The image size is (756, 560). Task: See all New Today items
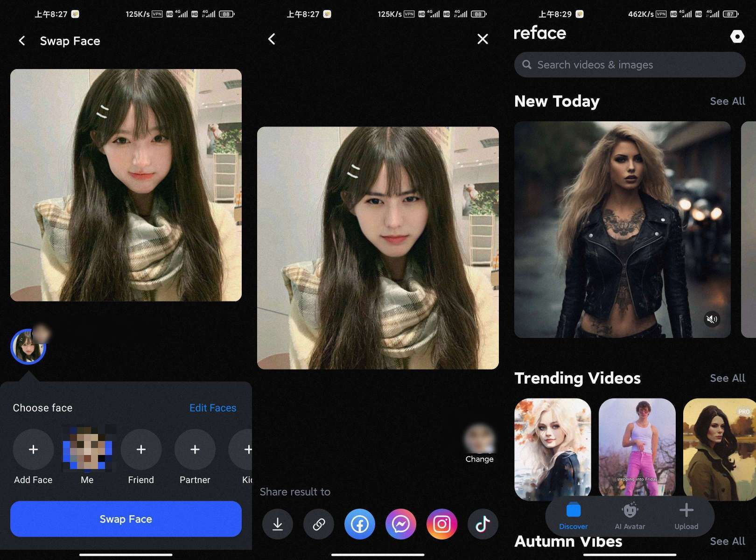[727, 101]
